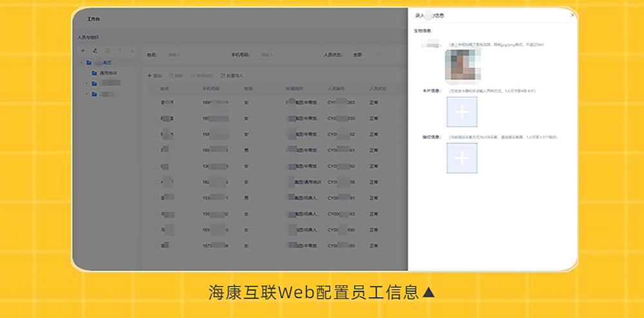Click the 添加 button above the table
644x318 pixels.
pos(155,76)
